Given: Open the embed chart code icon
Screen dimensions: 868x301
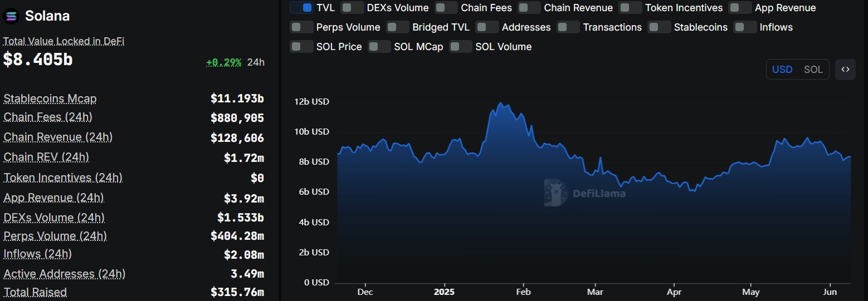Looking at the screenshot, I should [845, 70].
